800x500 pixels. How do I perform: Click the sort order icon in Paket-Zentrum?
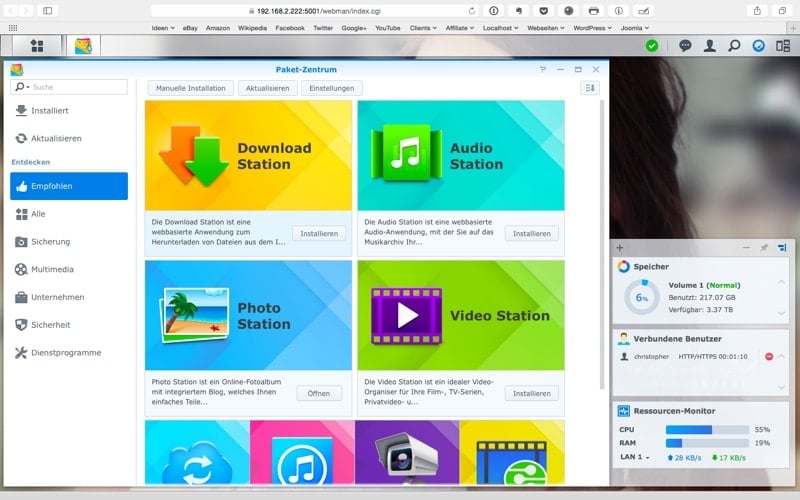pyautogui.click(x=590, y=88)
